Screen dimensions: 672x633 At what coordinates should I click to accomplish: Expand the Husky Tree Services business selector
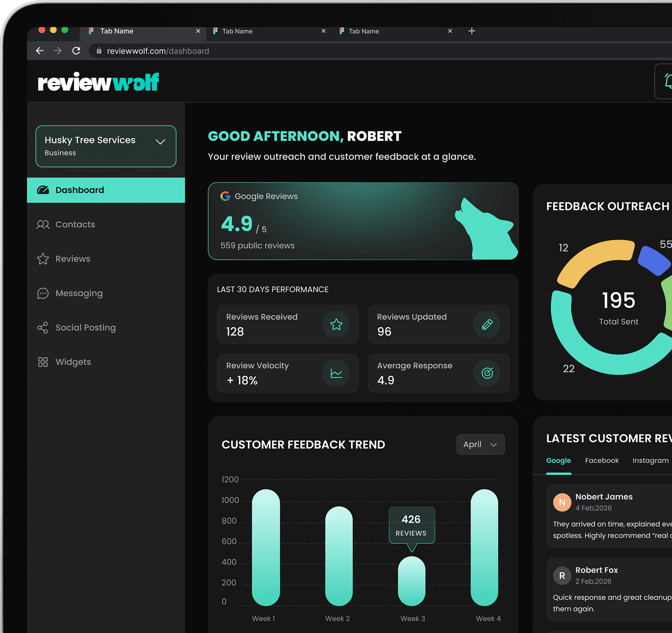(x=106, y=146)
